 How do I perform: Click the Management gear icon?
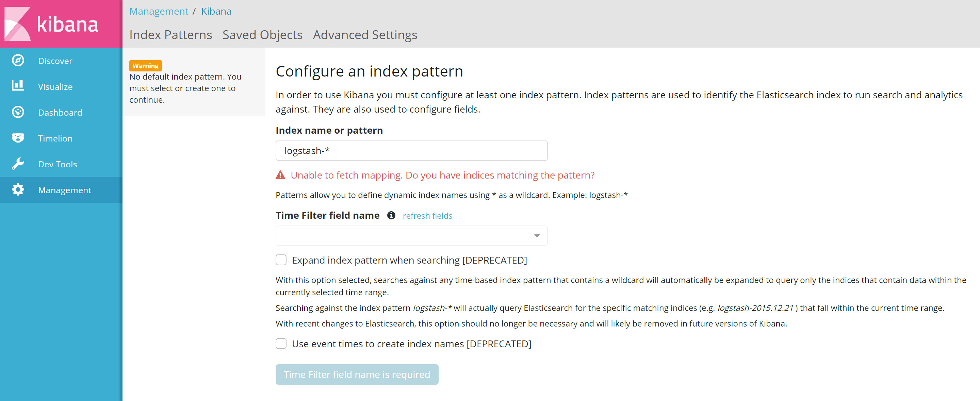point(18,190)
